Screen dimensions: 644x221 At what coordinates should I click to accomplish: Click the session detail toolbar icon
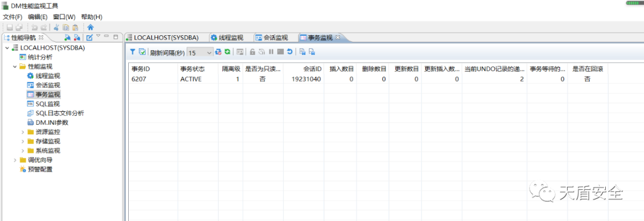tap(240, 52)
